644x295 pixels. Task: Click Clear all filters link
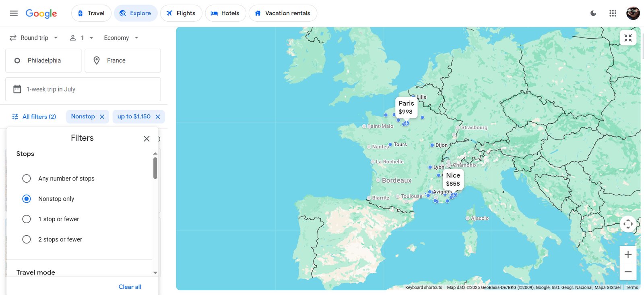130,287
